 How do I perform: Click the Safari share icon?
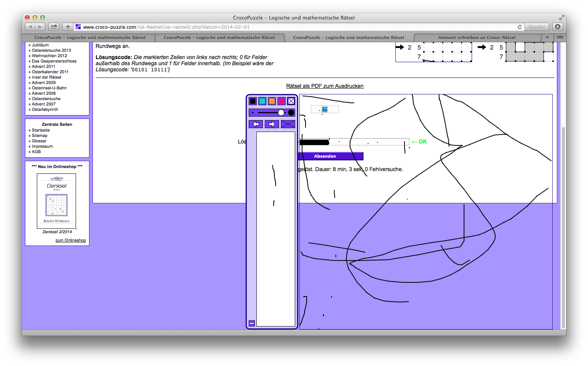54,27
